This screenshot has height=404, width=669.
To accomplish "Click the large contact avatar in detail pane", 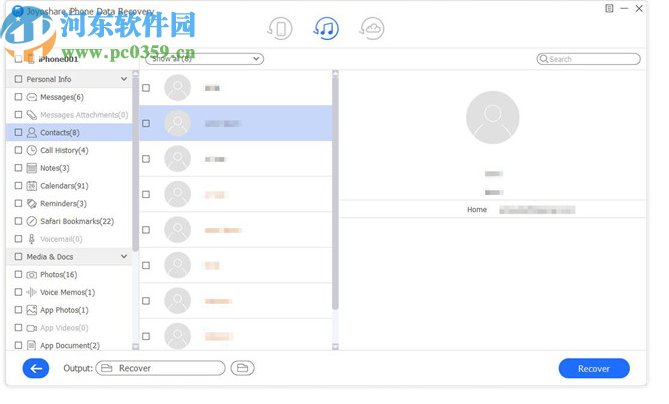I will 493,117.
